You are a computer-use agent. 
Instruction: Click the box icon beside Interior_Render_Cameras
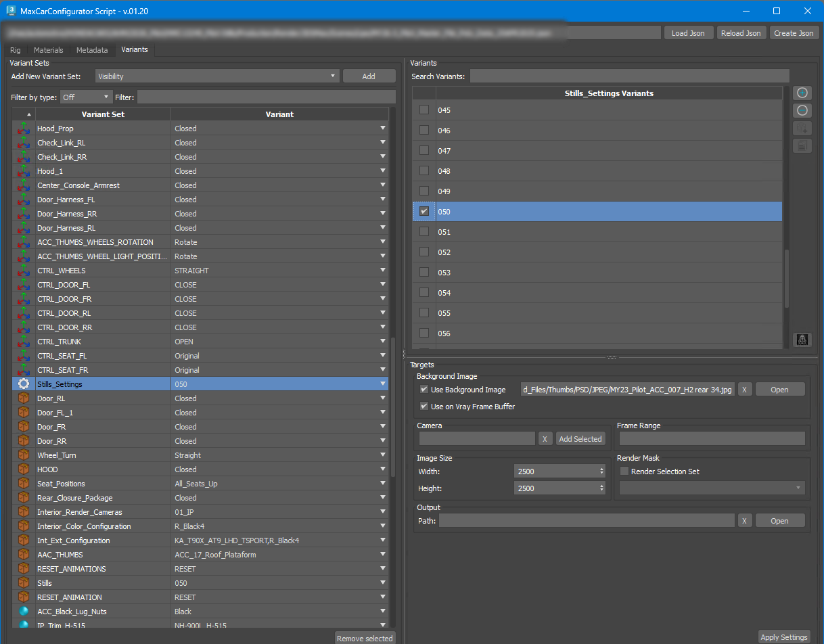click(24, 512)
